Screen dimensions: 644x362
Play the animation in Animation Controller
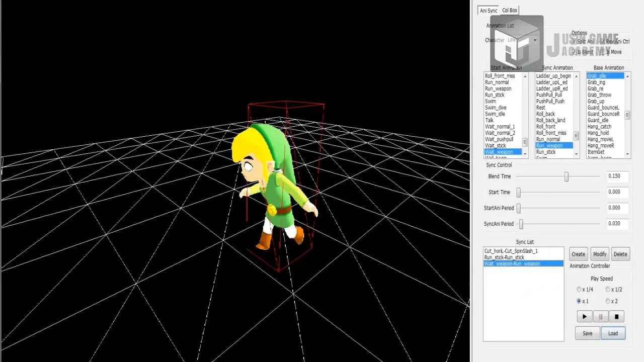[x=584, y=317]
